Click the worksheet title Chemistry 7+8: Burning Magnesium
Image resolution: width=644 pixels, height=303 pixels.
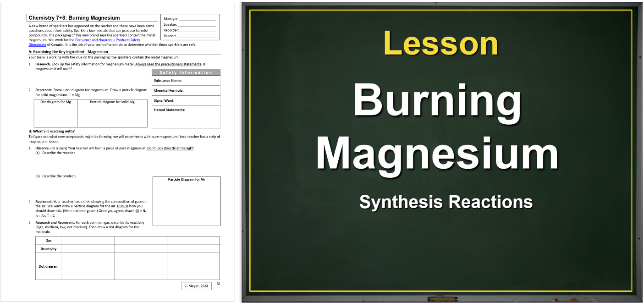(74, 18)
